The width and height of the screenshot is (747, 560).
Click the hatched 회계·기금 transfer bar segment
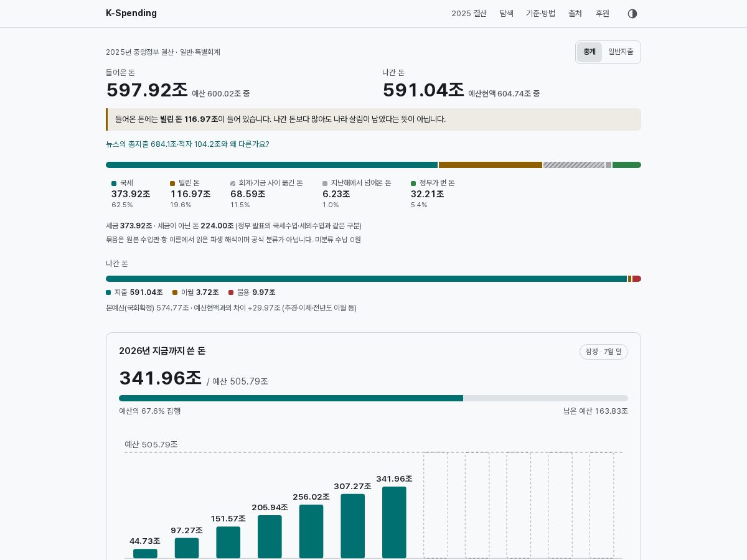point(574,165)
